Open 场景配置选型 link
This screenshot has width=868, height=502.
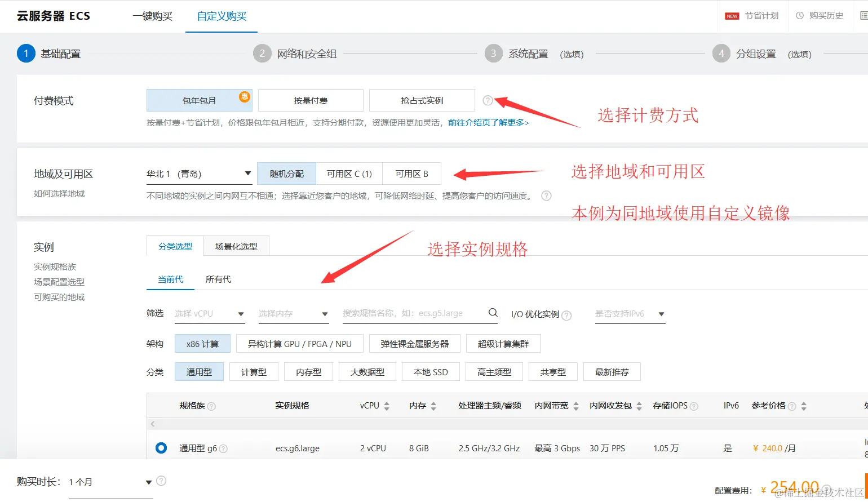[x=59, y=282]
